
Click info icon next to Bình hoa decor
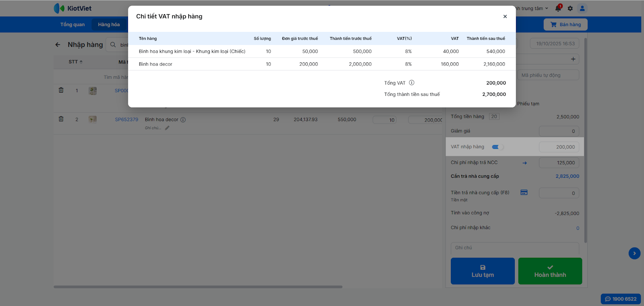click(183, 120)
